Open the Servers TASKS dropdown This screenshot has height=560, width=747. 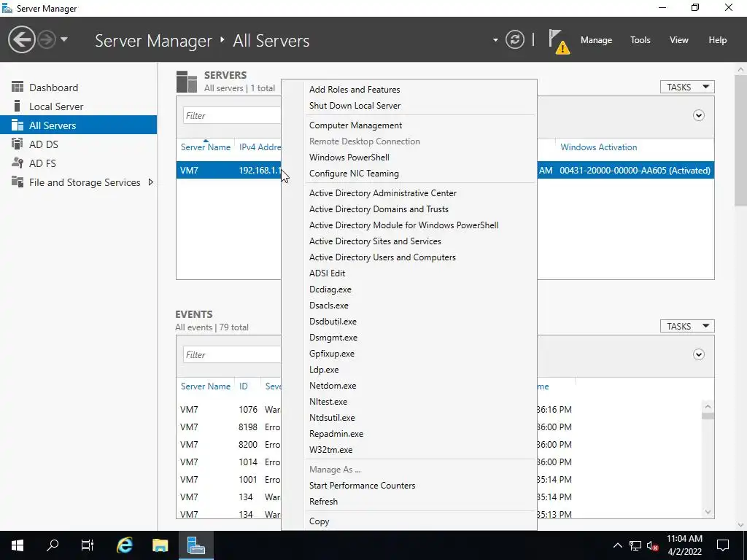pos(687,87)
